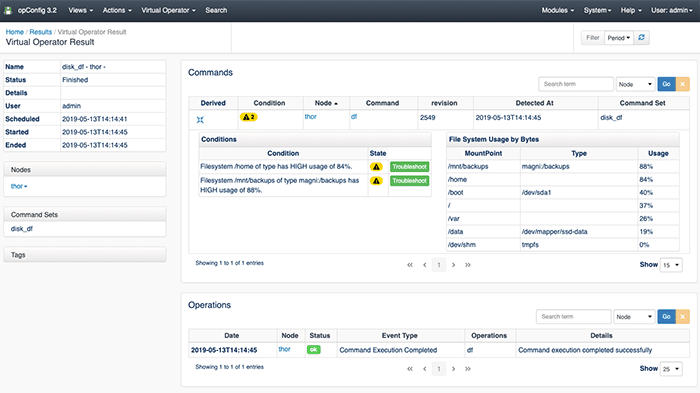
Task: Change Commands Show entries dropdown of 15
Action: 671,265
